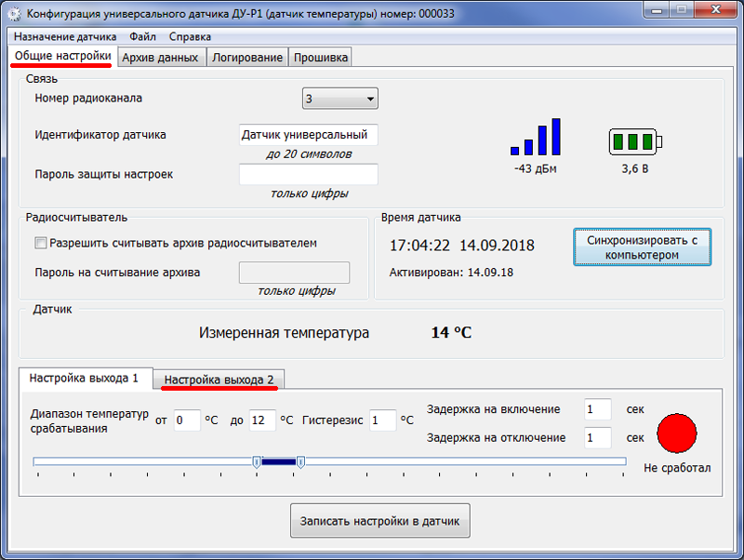Screen dimensions: 744x560
Task: Minimize the configuration window
Action: 657,9
